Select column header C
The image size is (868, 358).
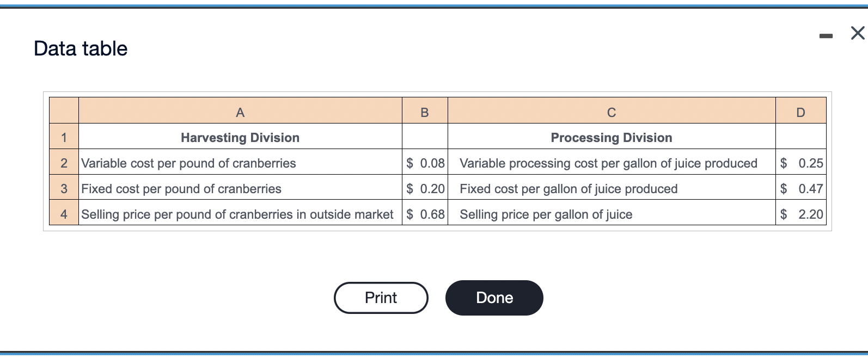(x=611, y=112)
